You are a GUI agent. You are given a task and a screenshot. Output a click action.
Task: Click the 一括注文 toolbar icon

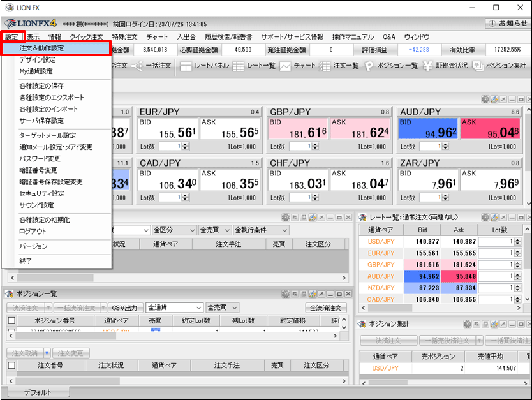pos(137,66)
